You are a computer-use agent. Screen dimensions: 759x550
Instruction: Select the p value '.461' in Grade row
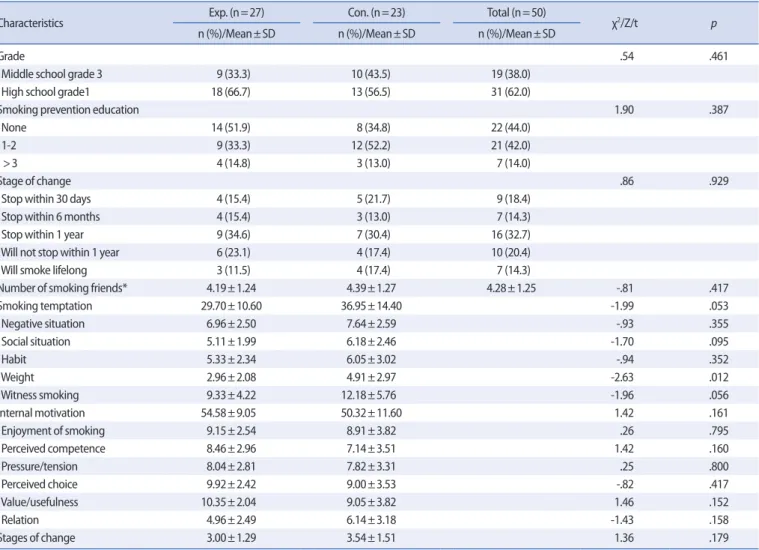[718, 56]
